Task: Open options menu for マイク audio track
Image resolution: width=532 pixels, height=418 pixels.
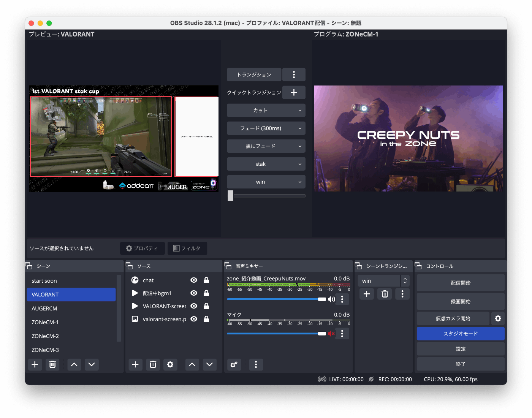Action: coord(342,333)
